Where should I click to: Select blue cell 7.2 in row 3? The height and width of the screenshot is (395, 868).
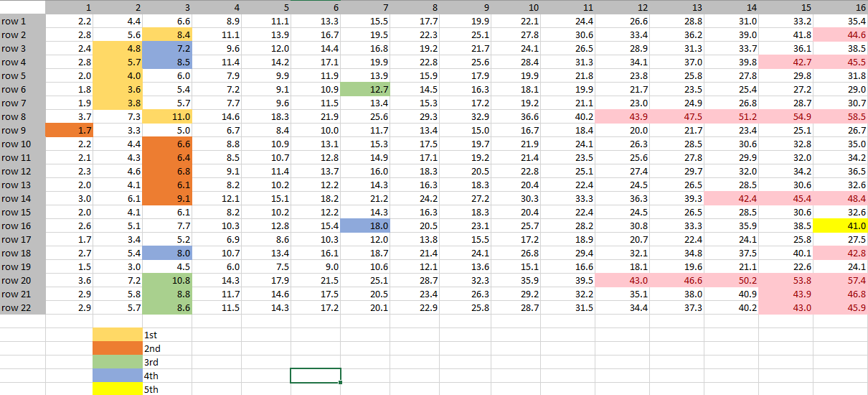pos(167,48)
